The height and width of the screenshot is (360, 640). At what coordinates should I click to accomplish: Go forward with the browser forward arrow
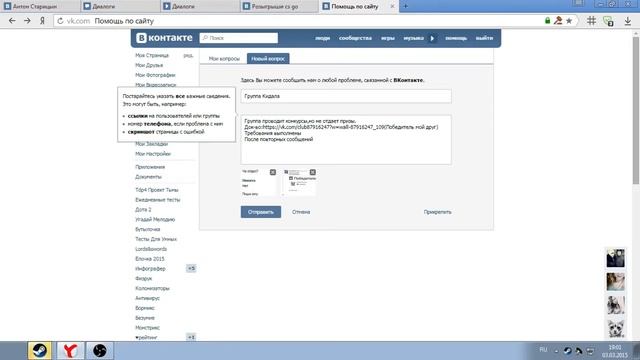pos(27,21)
